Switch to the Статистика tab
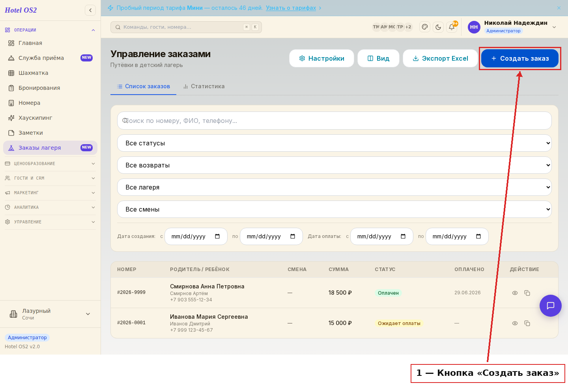Screen dimensions: 568x392 pos(204,86)
